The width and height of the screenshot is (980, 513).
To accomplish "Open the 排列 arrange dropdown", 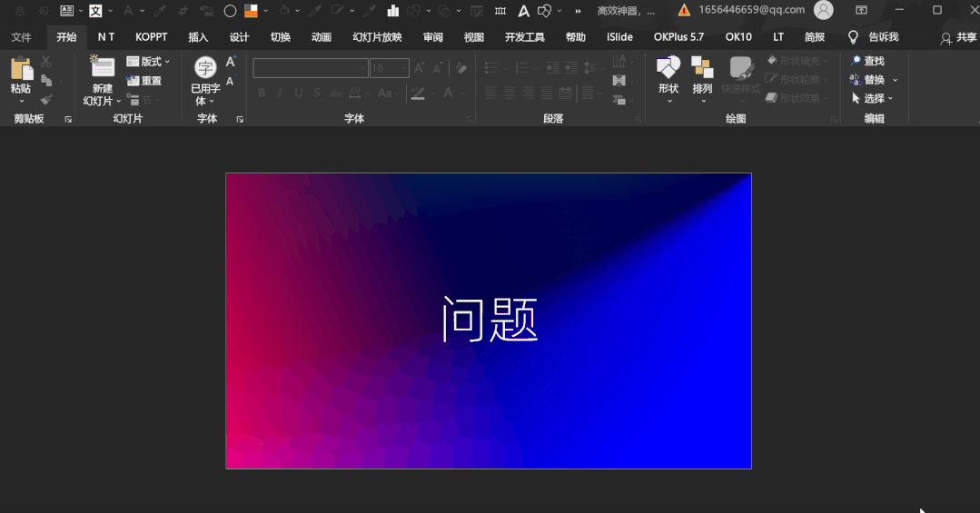I will tap(702, 80).
